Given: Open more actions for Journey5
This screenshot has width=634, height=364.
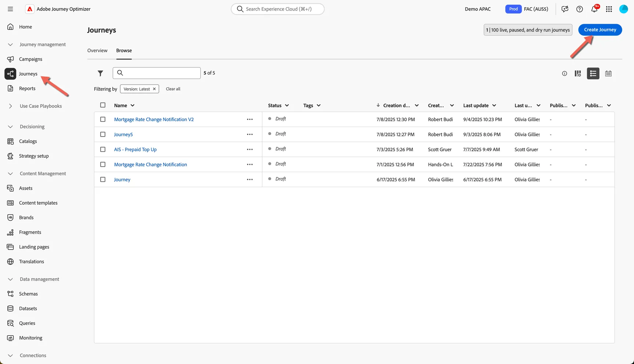Looking at the screenshot, I should [250, 135].
